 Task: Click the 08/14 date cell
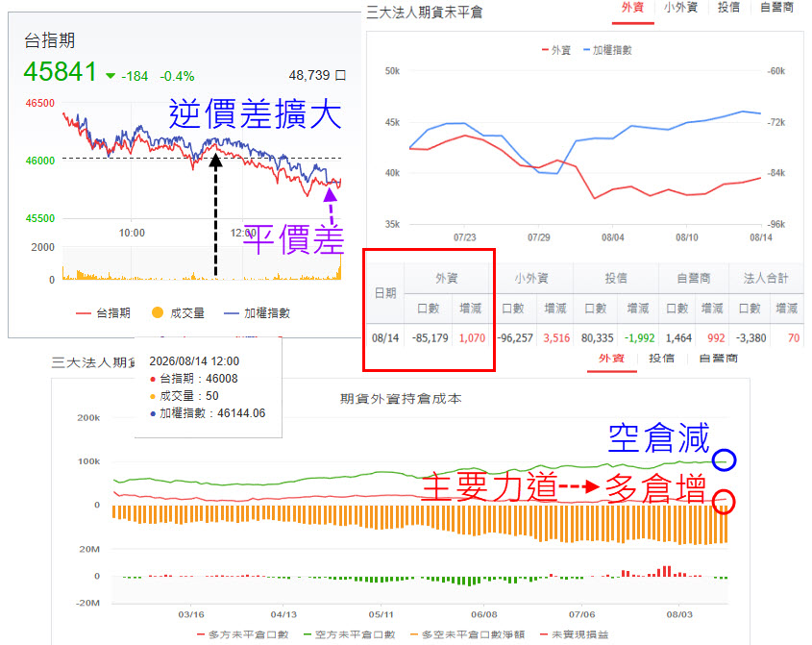[385, 338]
